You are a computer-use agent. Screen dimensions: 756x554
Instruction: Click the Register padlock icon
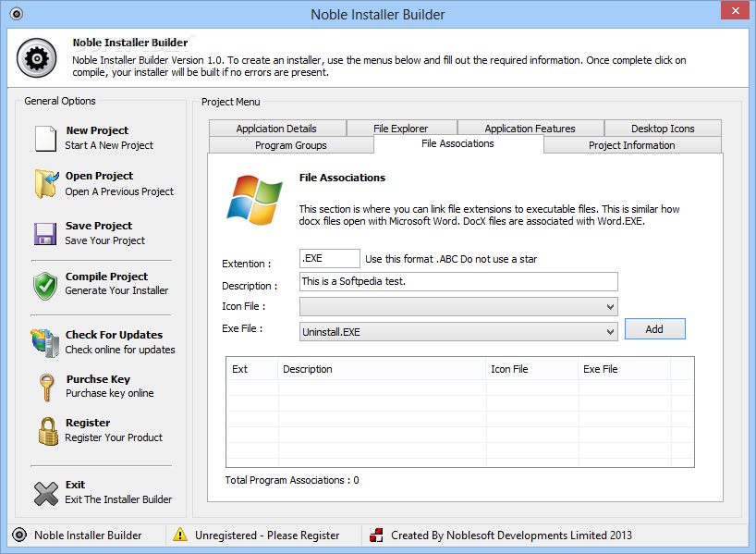coord(48,431)
